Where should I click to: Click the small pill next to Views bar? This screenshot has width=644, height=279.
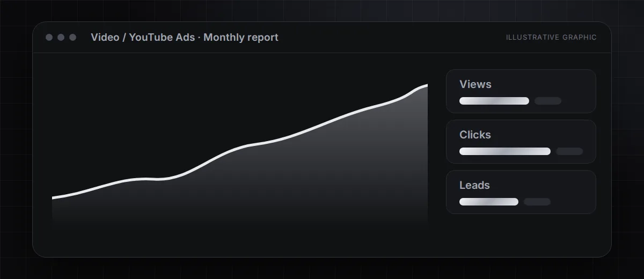click(x=548, y=101)
